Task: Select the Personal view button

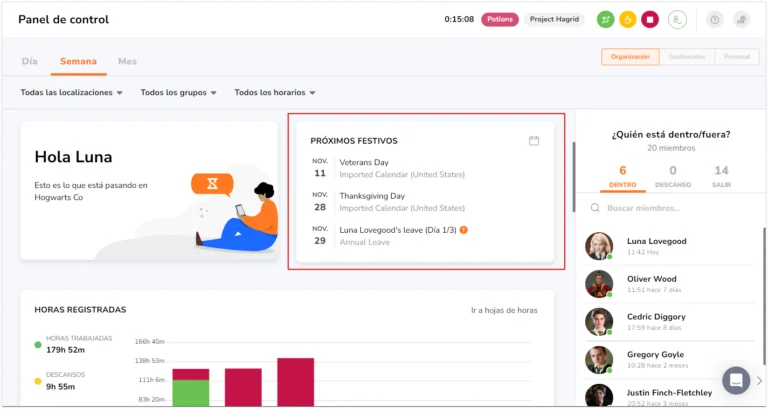Action: pos(737,57)
